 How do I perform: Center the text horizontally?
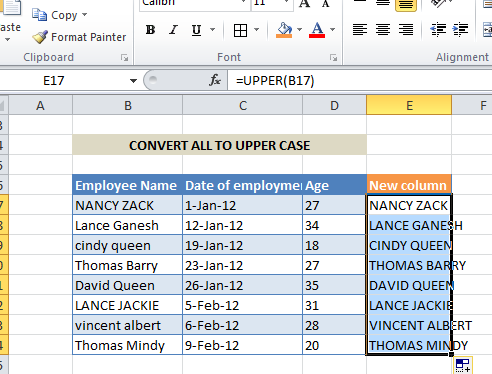(383, 30)
